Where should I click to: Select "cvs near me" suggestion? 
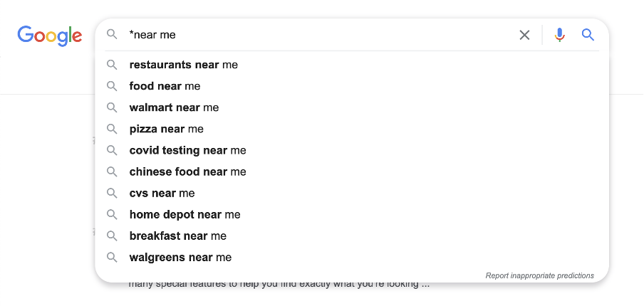pos(352,193)
